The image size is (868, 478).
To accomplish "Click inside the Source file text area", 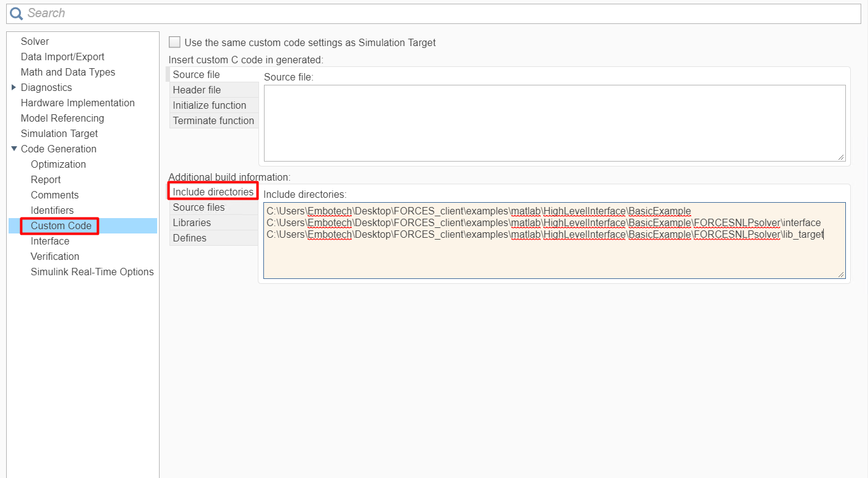I will 554,123.
